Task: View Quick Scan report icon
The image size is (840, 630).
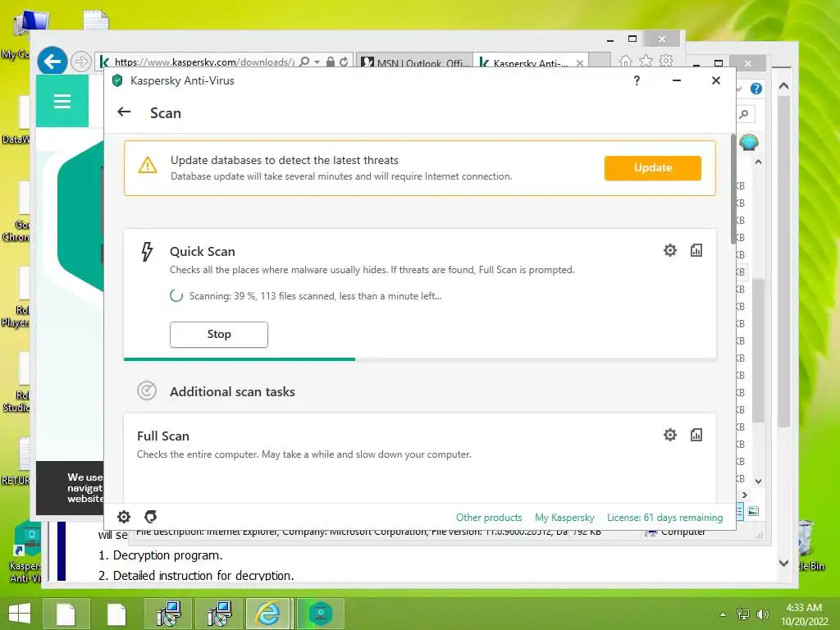Action: tap(696, 250)
